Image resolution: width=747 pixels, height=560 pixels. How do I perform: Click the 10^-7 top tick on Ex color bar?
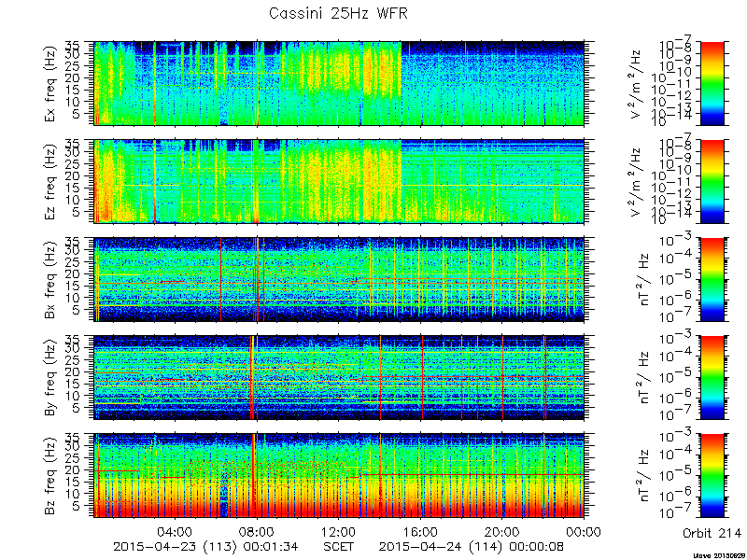coord(677,45)
